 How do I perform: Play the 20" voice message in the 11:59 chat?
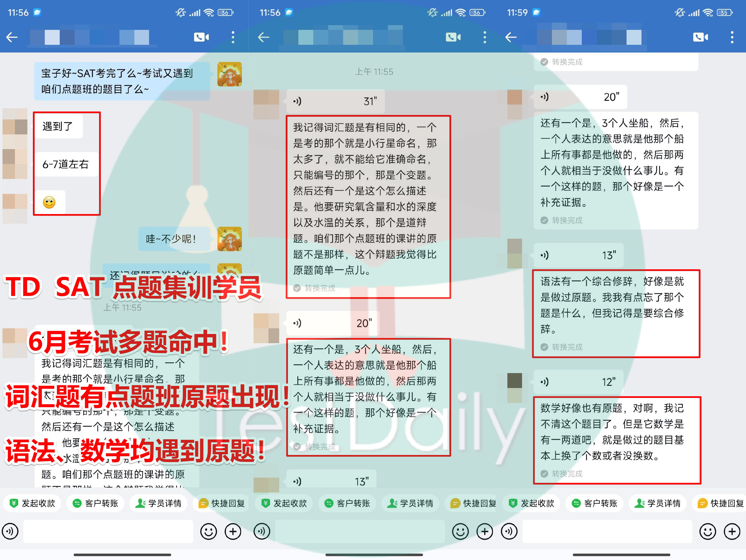click(x=580, y=97)
